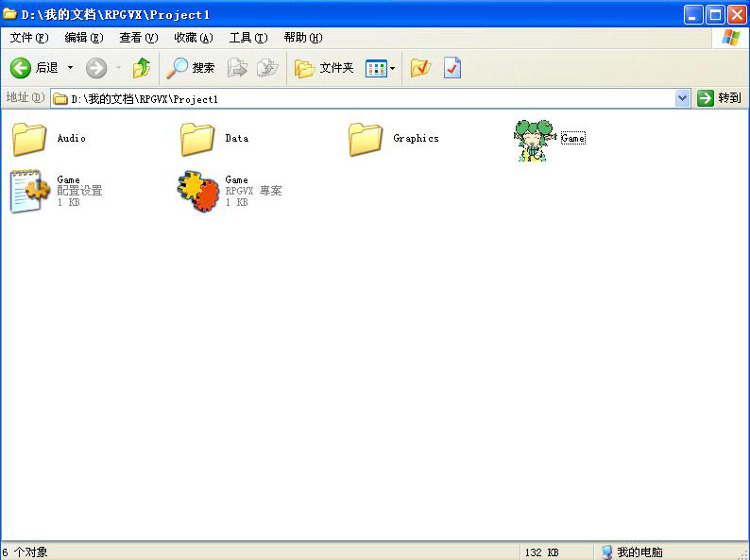Click the Go (转到) button

(720, 98)
